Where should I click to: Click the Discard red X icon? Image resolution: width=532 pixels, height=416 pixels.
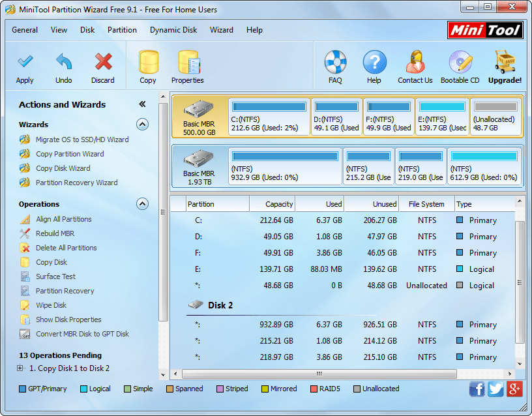tap(103, 61)
